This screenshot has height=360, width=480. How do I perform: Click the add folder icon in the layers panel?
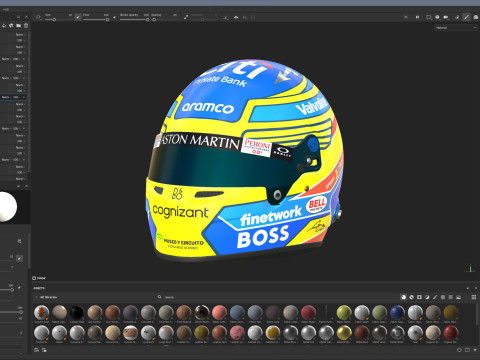pyautogui.click(x=18, y=26)
